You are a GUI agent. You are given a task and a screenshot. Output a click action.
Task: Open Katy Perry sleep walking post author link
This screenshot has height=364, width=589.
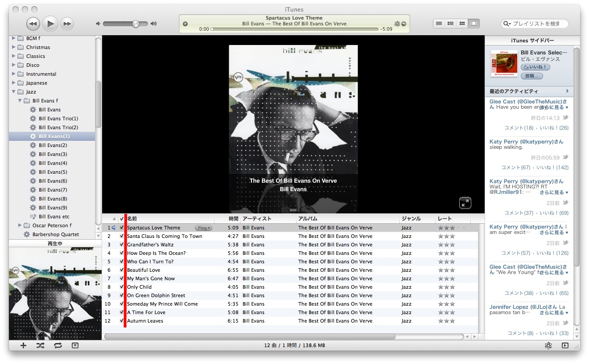point(527,142)
